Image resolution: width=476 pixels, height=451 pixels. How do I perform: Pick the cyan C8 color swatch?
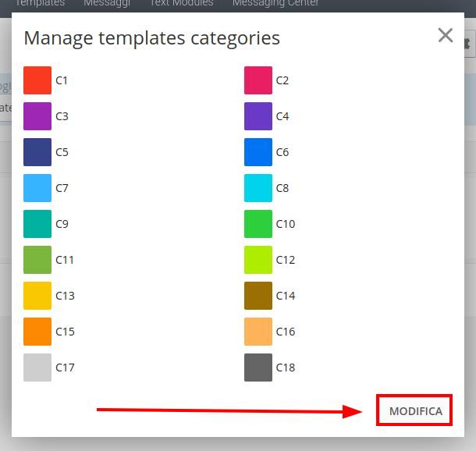pos(258,188)
